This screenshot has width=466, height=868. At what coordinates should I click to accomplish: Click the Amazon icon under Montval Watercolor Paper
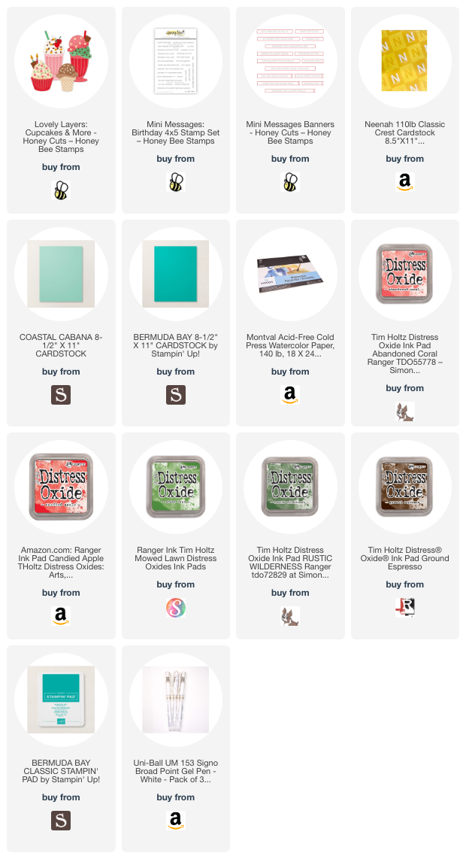point(290,395)
